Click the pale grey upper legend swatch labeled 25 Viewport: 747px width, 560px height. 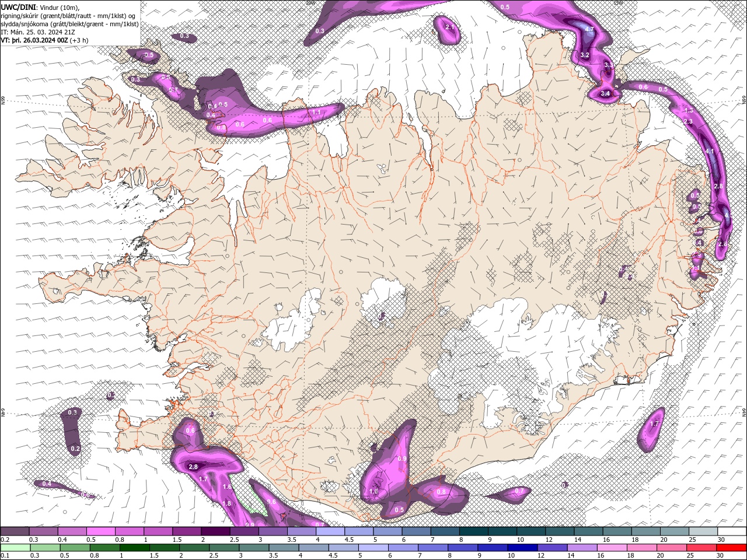point(704,531)
